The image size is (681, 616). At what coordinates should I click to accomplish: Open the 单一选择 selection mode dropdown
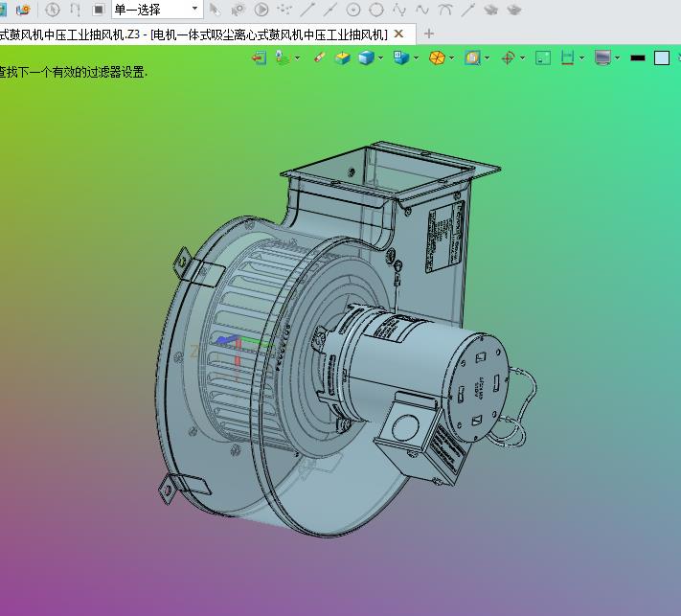point(157,10)
